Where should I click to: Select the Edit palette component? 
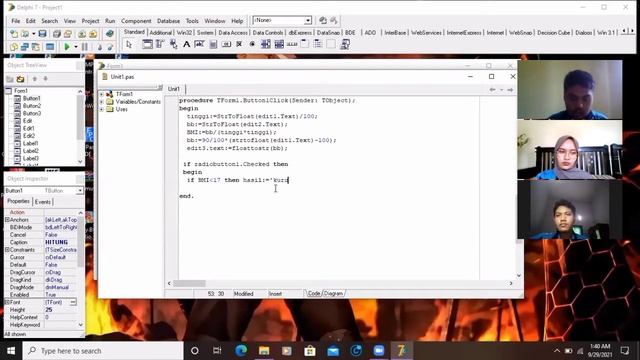(200, 44)
